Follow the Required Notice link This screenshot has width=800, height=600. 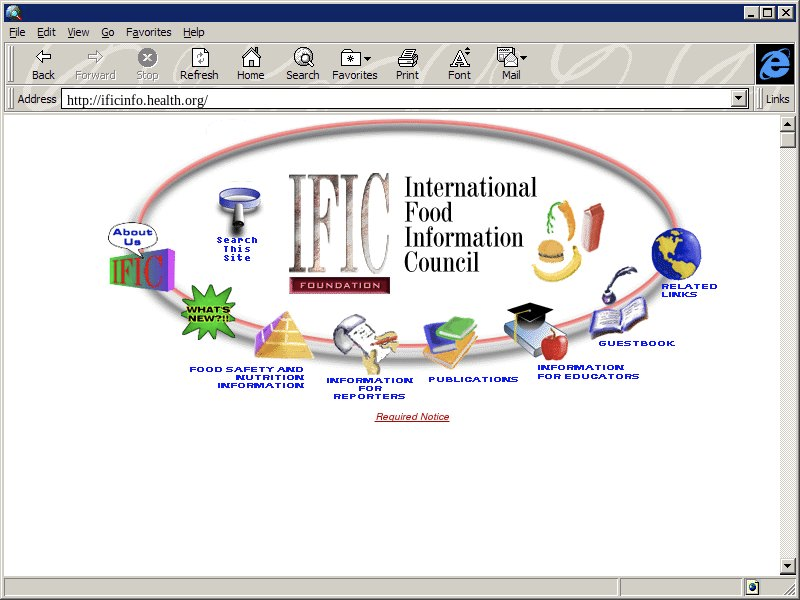[412, 417]
